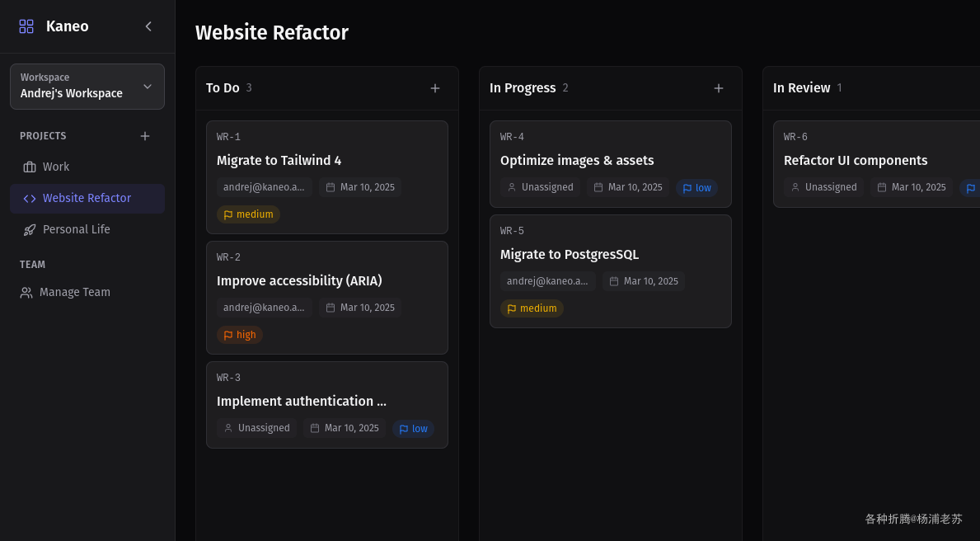Open the Migrate to Tailwind 4 task
The image size is (980, 541).
tap(279, 160)
